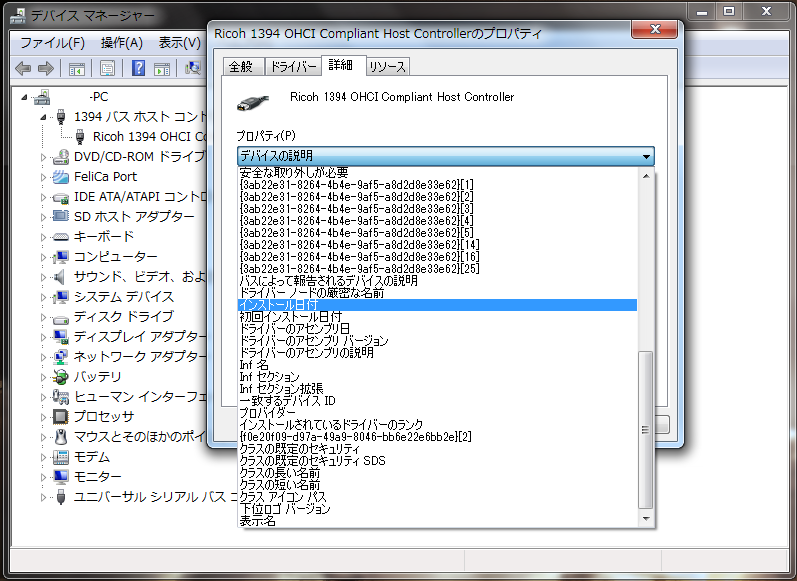Select 安全な取り外しが必要 option
797x581 pixels.
pyautogui.click(x=437, y=172)
